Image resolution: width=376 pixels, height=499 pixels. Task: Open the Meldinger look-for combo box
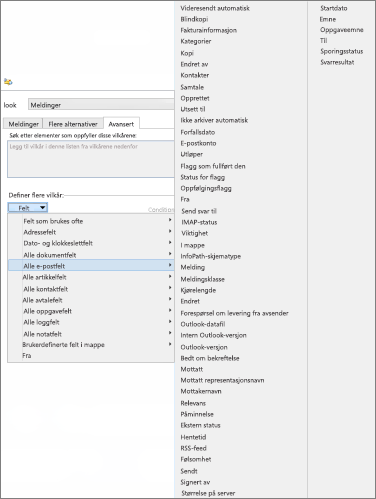pyautogui.click(x=101, y=105)
